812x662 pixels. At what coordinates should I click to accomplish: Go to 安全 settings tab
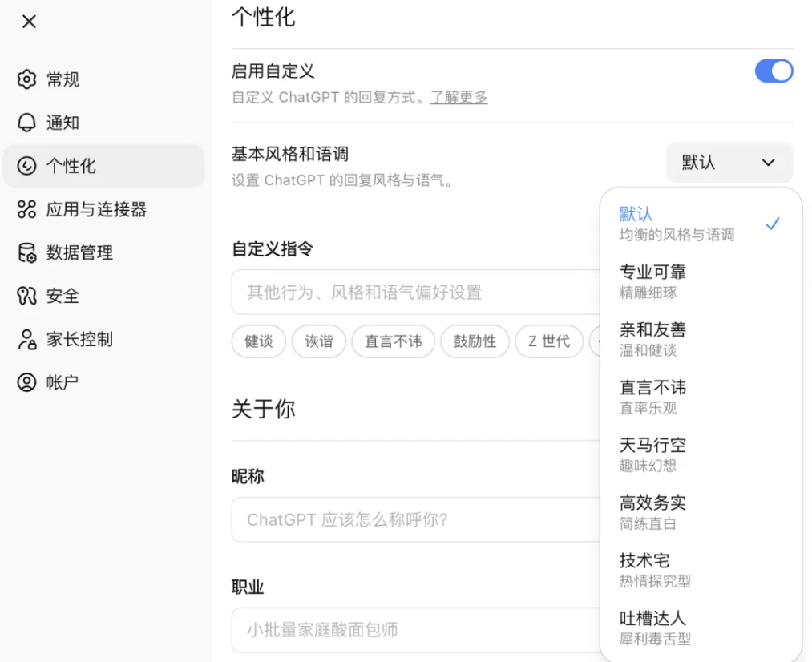click(x=103, y=296)
